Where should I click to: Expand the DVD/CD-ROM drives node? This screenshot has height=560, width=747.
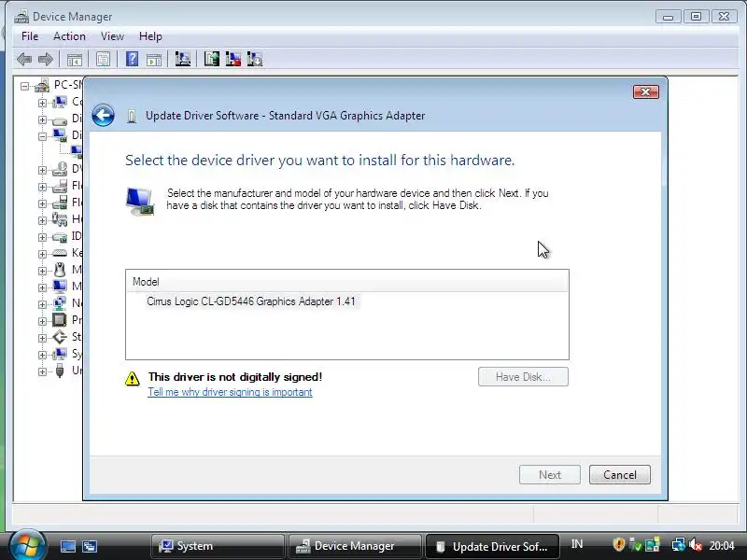pyautogui.click(x=42, y=170)
